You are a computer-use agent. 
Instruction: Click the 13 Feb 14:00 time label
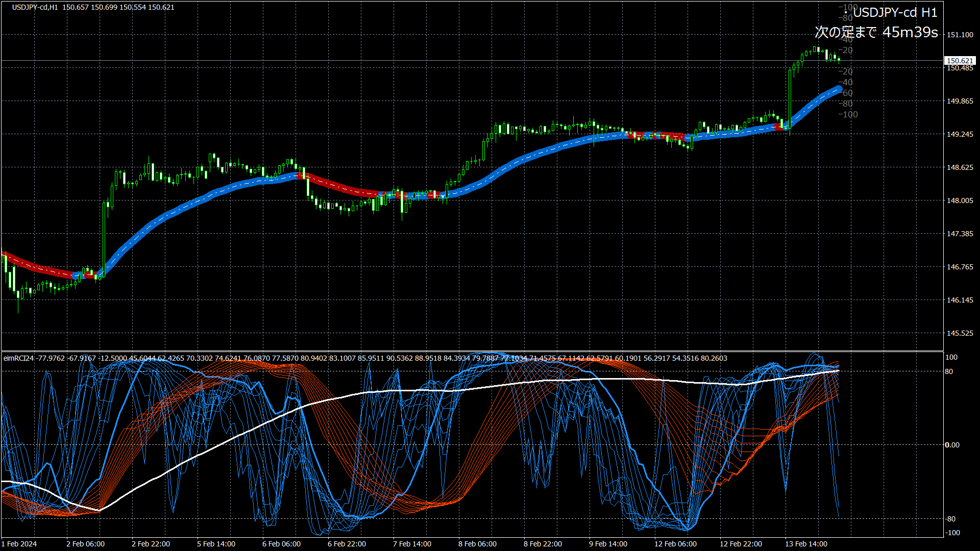point(806,544)
